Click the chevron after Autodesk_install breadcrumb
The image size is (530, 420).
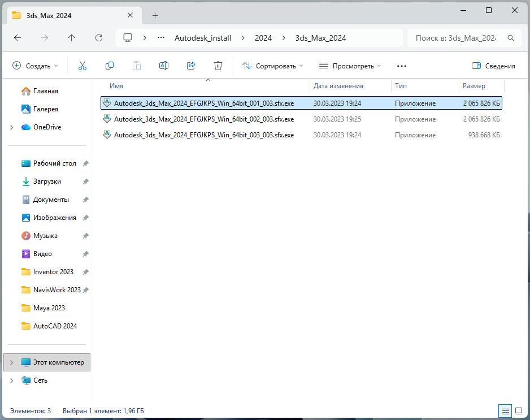pos(243,38)
